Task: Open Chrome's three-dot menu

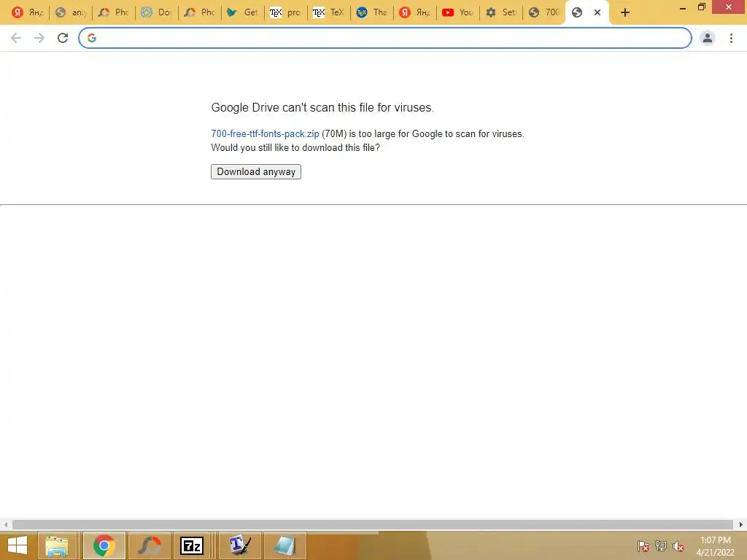Action: point(731,38)
